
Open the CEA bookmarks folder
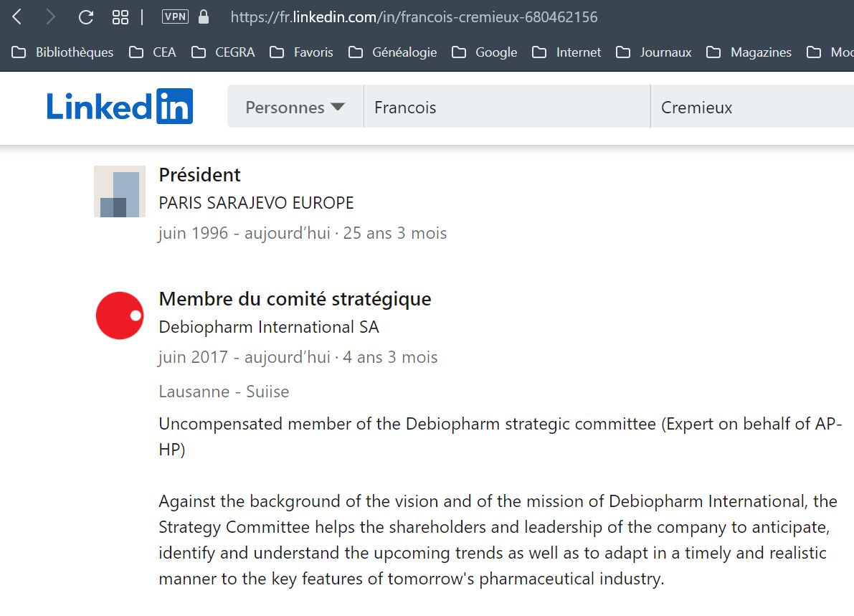pyautogui.click(x=153, y=52)
